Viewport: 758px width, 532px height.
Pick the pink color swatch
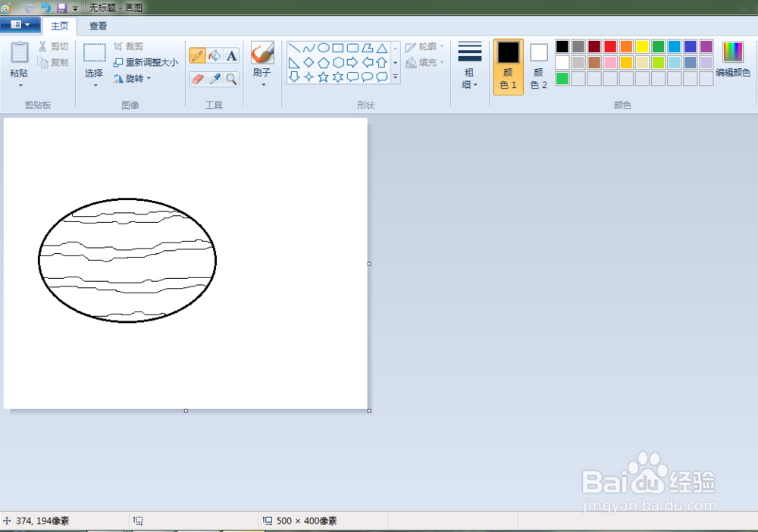610,62
